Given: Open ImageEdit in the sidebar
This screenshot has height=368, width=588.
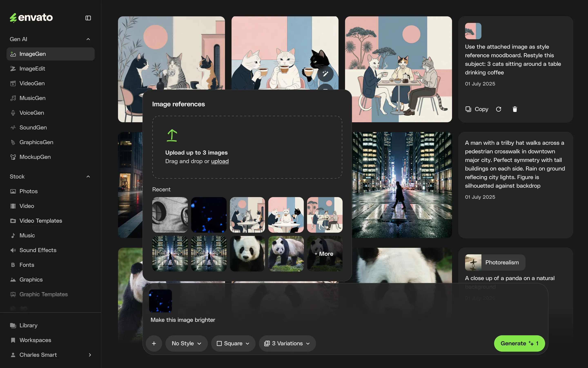Looking at the screenshot, I should pyautogui.click(x=51, y=69).
